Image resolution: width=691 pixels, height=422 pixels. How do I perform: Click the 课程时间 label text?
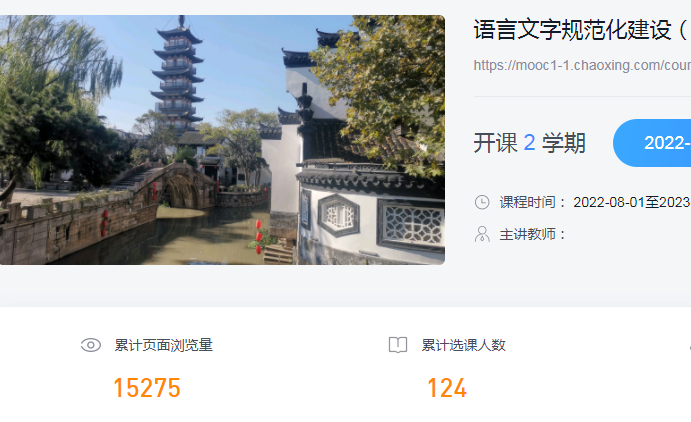(527, 202)
